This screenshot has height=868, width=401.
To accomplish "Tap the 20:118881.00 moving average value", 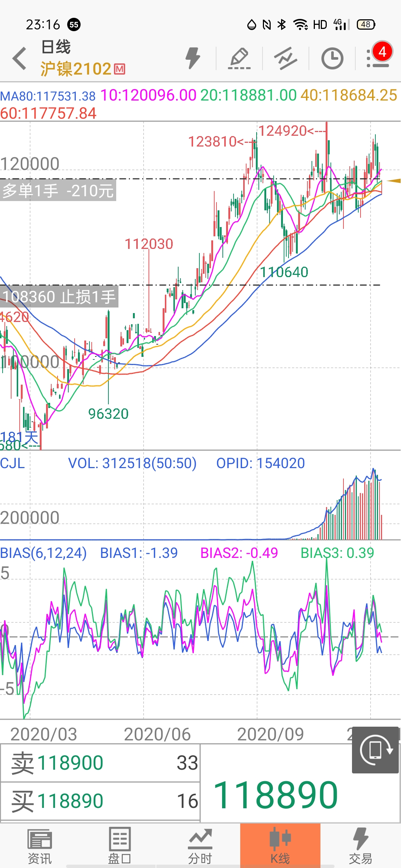I will tap(249, 95).
